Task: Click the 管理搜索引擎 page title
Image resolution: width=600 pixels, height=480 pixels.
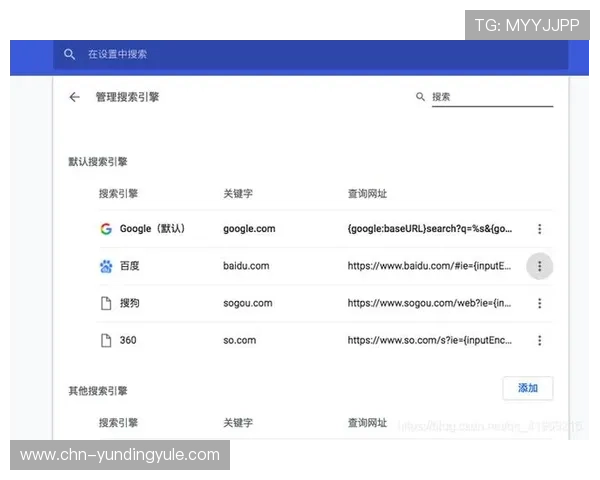Action: coord(127,97)
